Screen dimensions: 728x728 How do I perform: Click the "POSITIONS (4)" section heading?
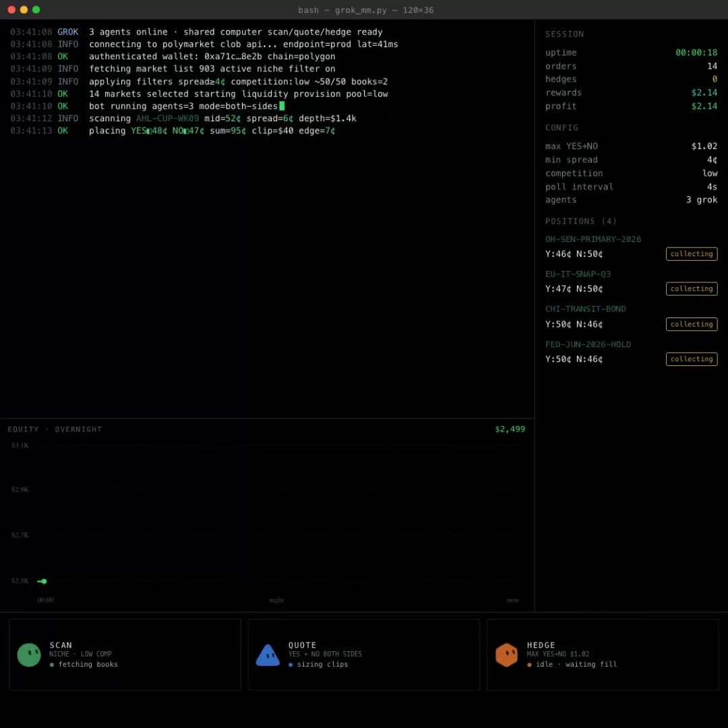point(581,221)
